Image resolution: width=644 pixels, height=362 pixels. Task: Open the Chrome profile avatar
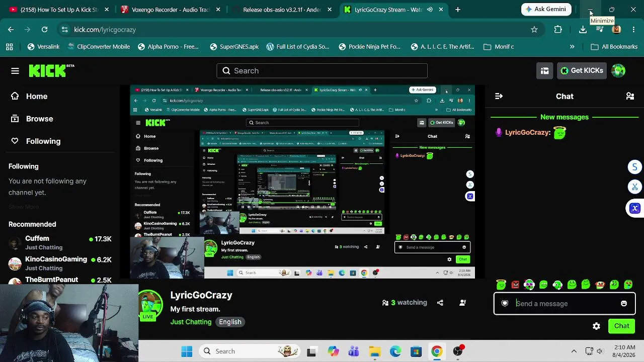(616, 30)
